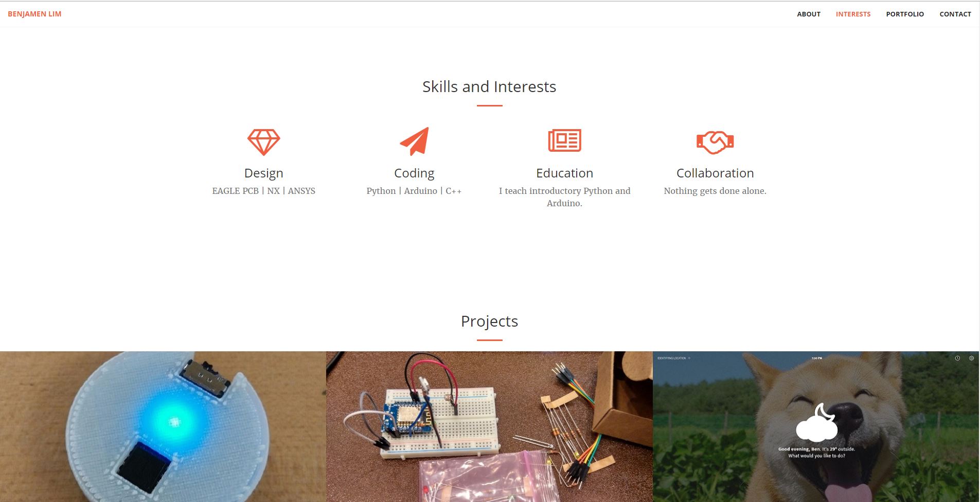The width and height of the screenshot is (980, 502).
Task: Click the Coding heading
Action: pos(414,173)
